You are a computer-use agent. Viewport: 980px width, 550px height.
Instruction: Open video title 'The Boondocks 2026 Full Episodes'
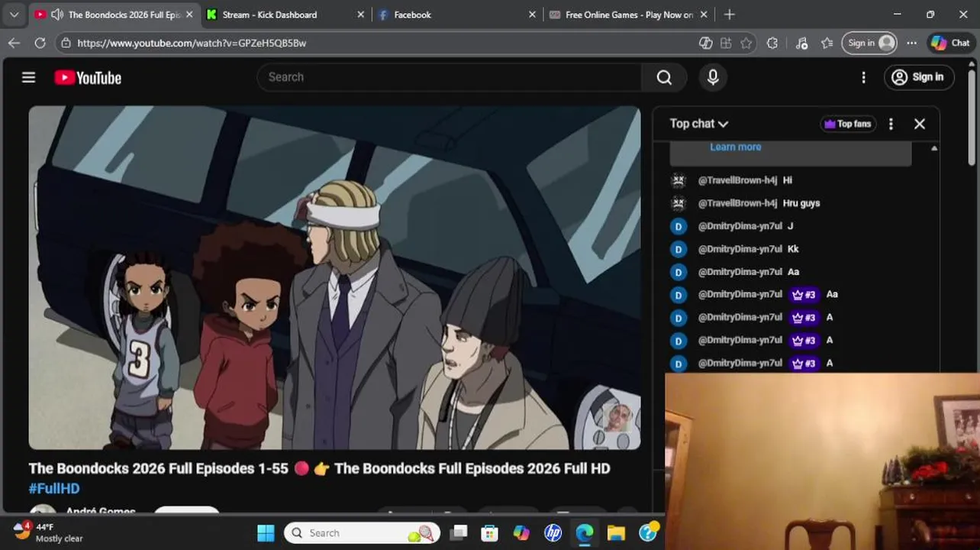coord(319,468)
